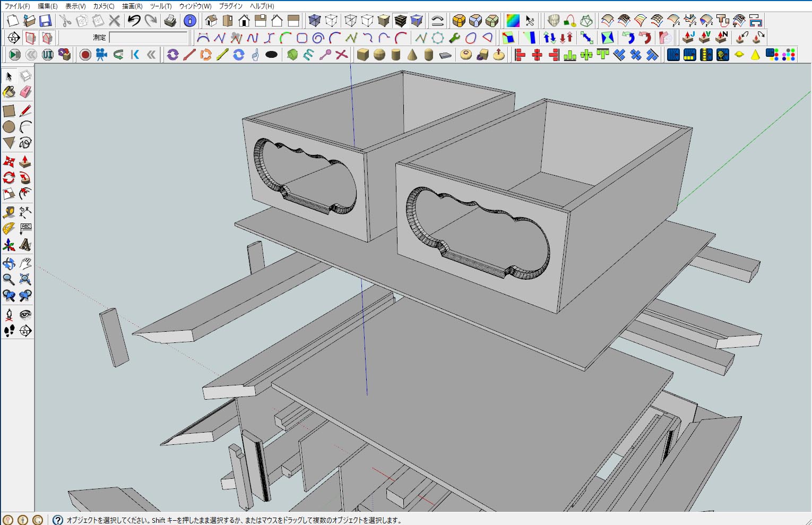Click the Walk footprints tool
Screen dimensions: 812x525
9,331
